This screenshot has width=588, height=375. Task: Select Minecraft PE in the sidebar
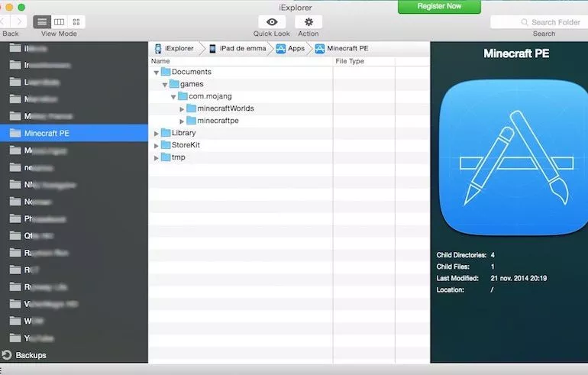click(47, 133)
